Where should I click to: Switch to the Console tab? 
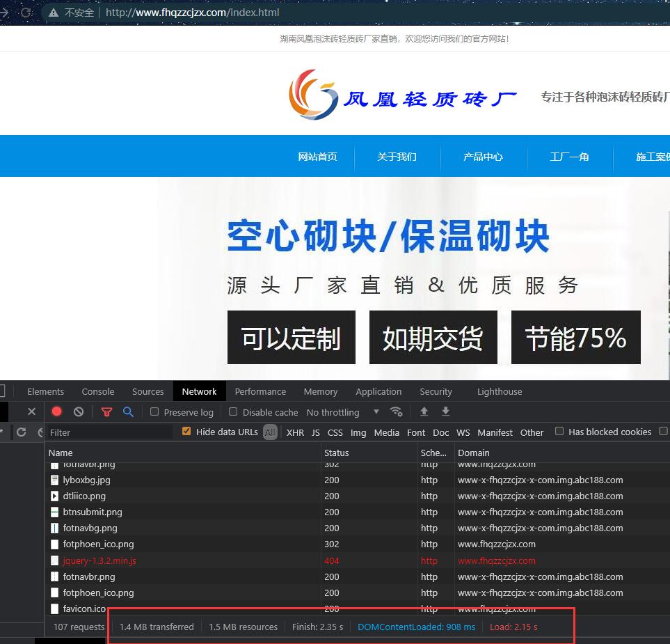click(x=98, y=391)
